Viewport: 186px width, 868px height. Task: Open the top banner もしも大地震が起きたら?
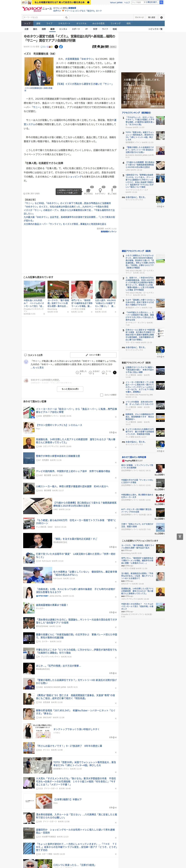pos(56,2)
